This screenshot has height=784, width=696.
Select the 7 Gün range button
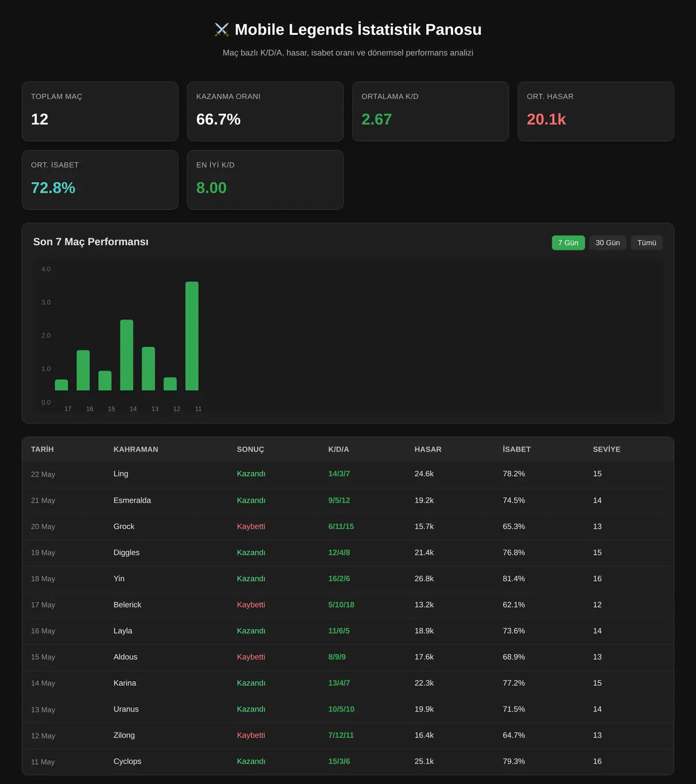coord(568,242)
